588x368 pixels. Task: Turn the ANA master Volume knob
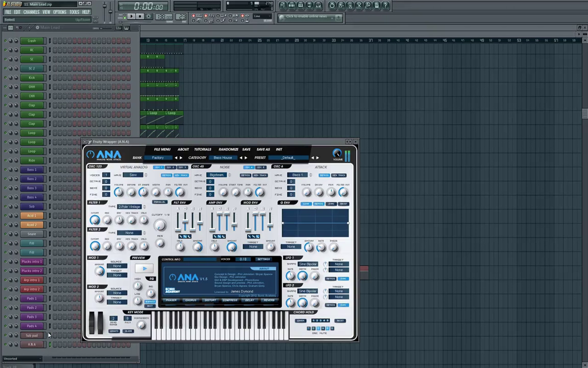click(x=337, y=153)
